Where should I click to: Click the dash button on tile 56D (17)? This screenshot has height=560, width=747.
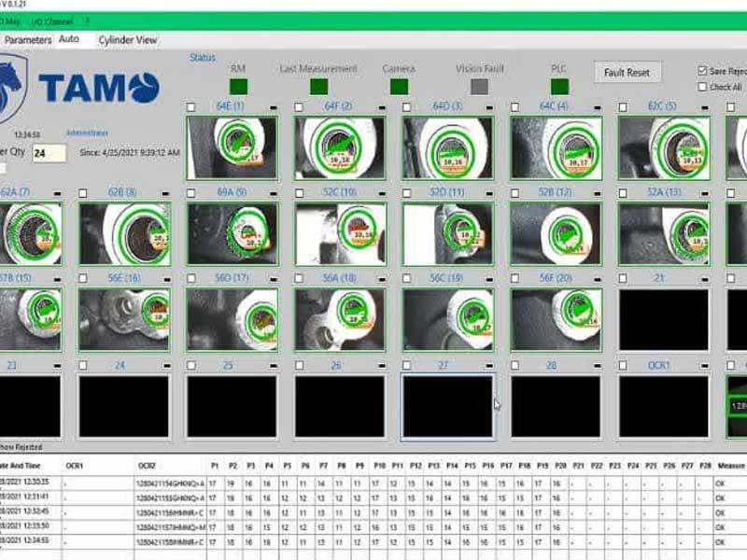pyautogui.click(x=274, y=279)
